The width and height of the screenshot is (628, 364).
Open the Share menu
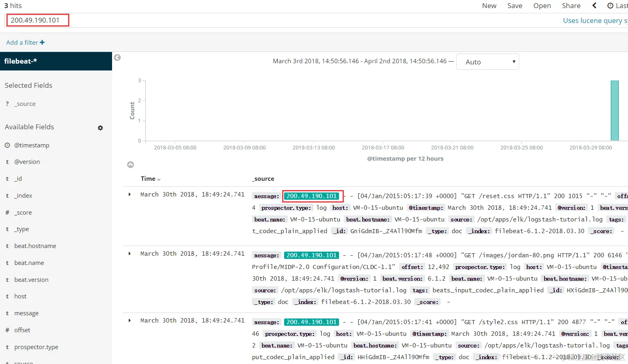571,6
